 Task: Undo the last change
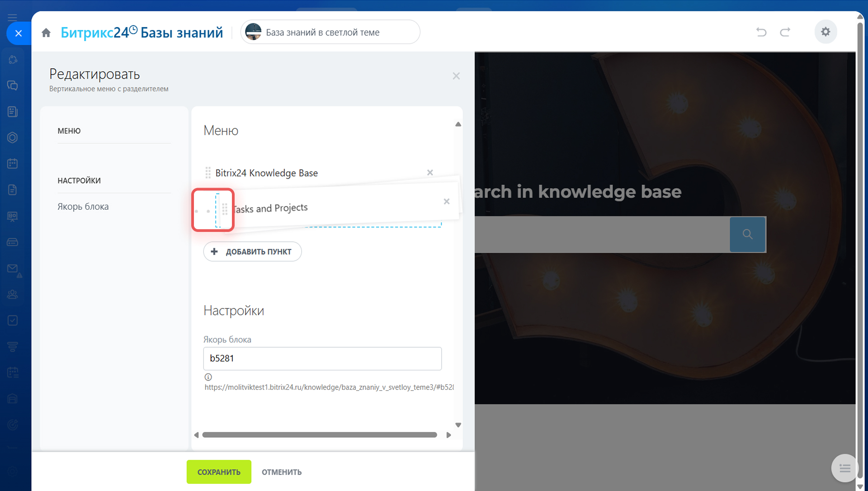761,32
